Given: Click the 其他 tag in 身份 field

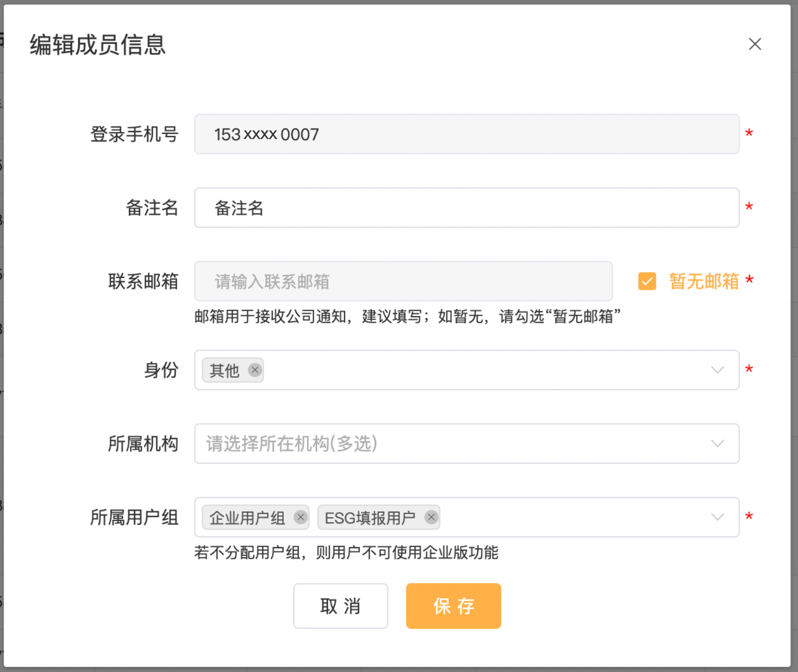Looking at the screenshot, I should tap(224, 371).
